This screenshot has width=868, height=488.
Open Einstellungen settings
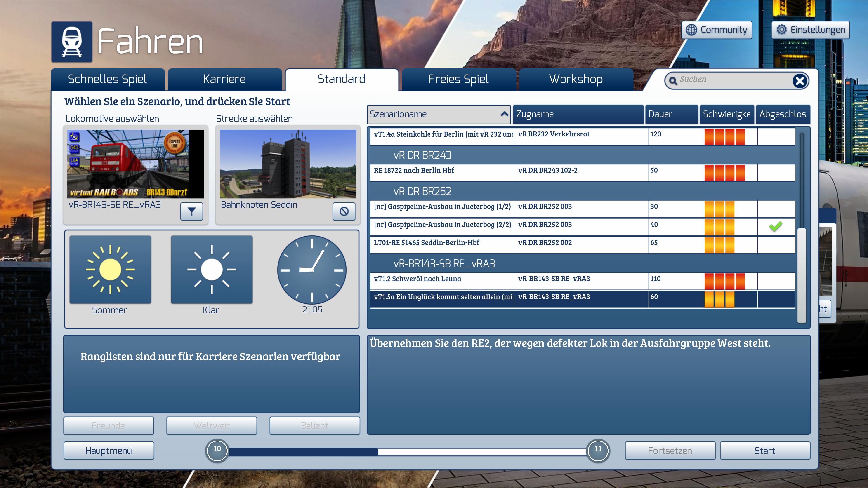click(810, 30)
